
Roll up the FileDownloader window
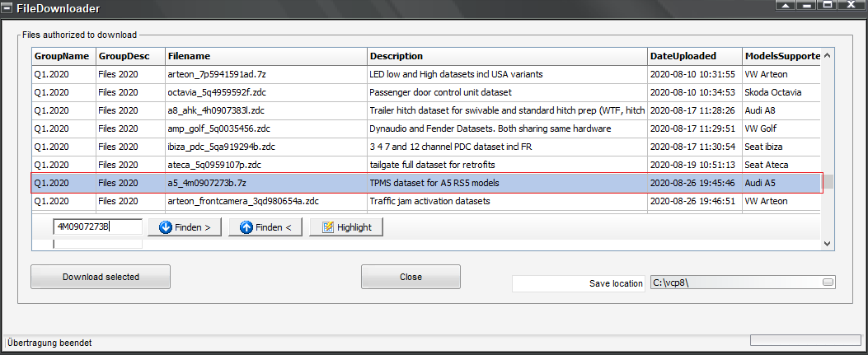(x=786, y=5)
